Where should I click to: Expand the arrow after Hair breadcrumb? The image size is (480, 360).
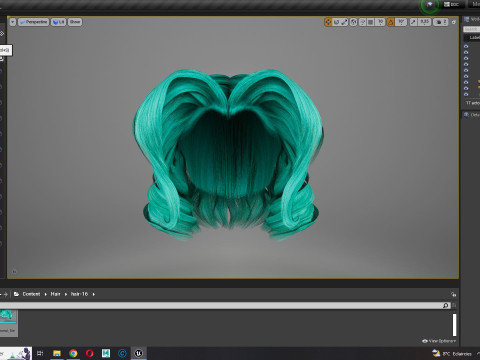pos(66,294)
